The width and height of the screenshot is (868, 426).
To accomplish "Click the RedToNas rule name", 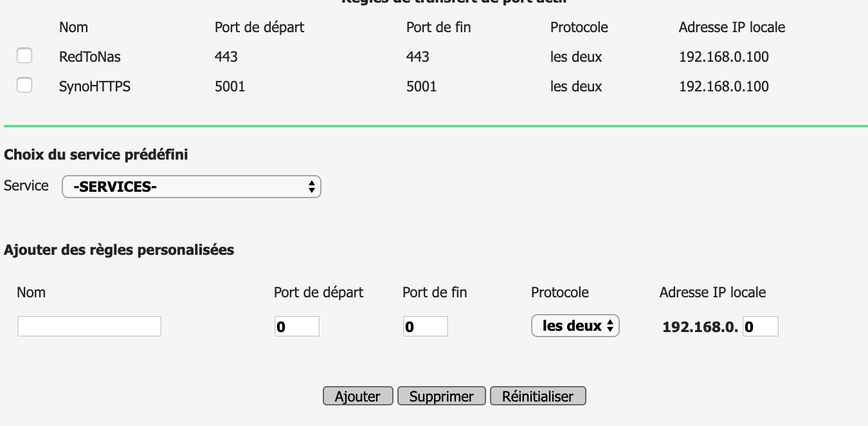I will (x=89, y=57).
